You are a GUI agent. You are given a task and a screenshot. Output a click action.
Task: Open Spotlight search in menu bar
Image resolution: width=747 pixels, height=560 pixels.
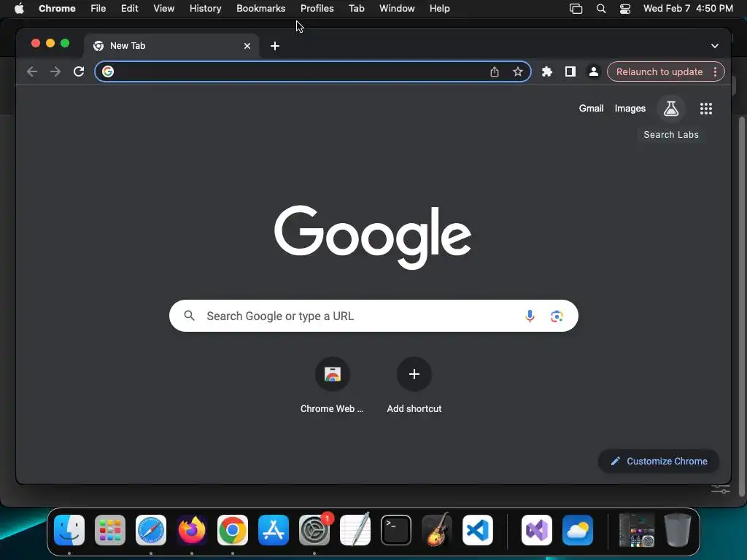point(601,9)
